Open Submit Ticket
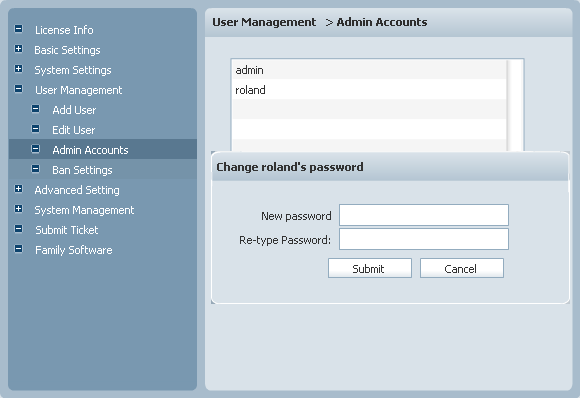 [x=67, y=230]
